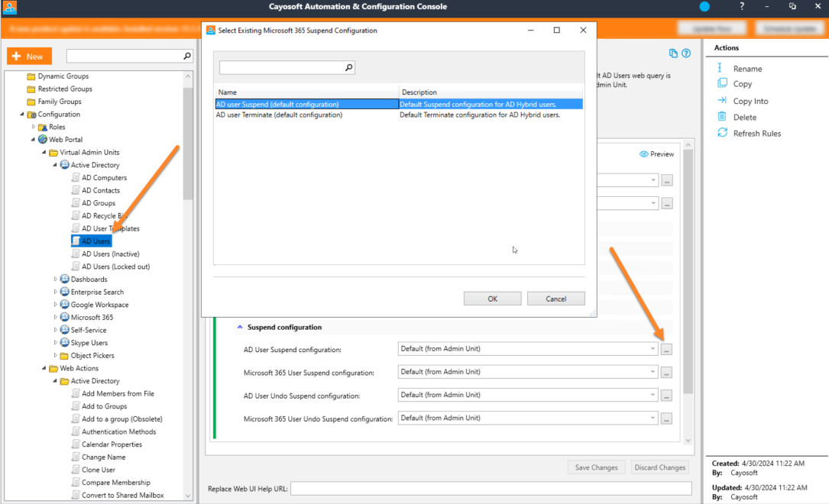Click the Save Changes button
This screenshot has height=504, width=829.
(596, 467)
